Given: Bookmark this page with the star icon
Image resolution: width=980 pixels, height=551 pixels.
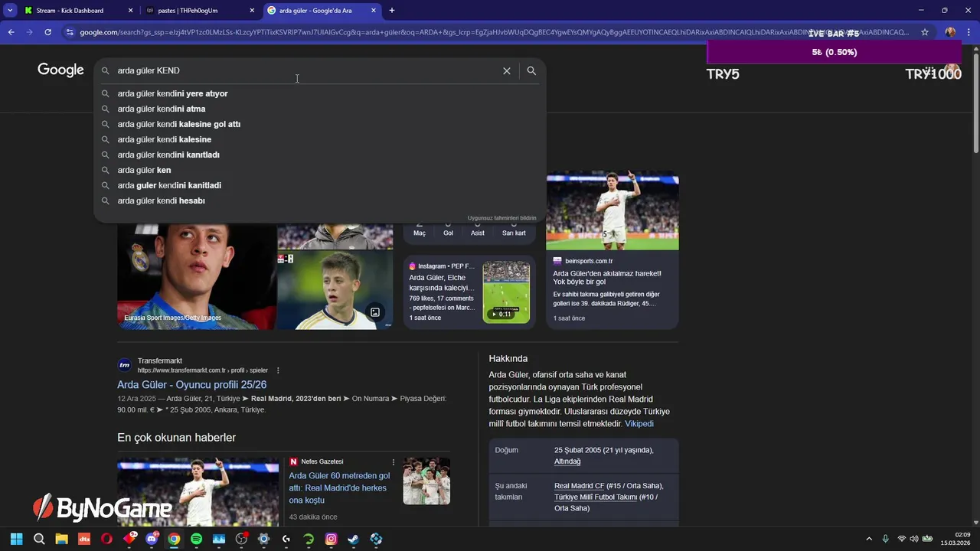Looking at the screenshot, I should (925, 32).
